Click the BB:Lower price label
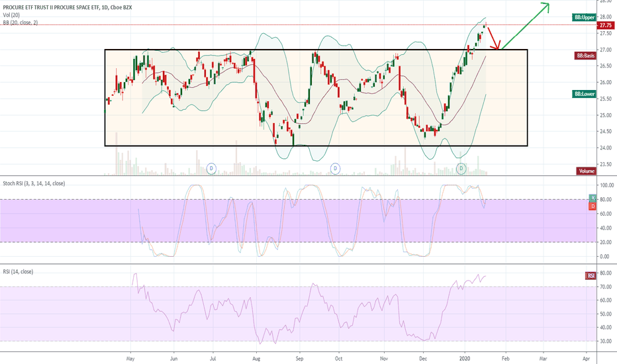The width and height of the screenshot is (617, 364). pyautogui.click(x=585, y=94)
